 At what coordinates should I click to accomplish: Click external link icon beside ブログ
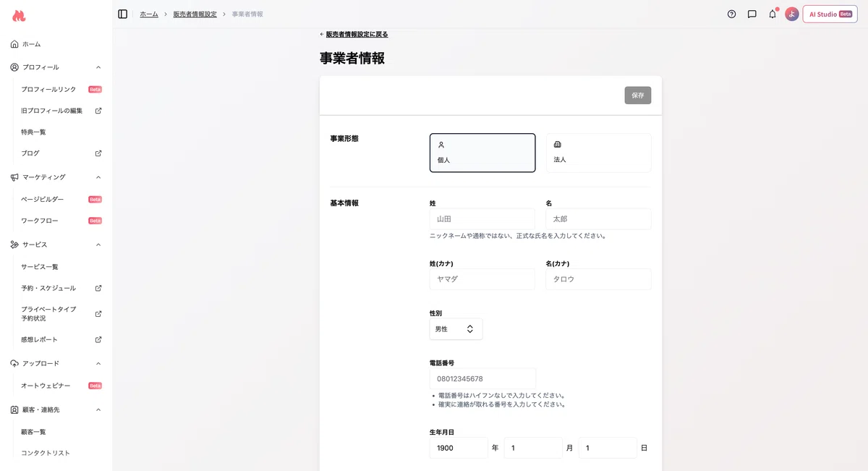tap(98, 153)
